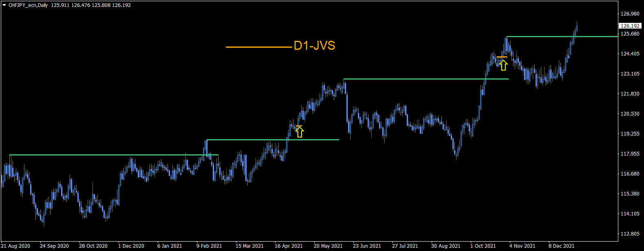Select the green line between 119.255 and 117.955
Screen dimensions: 644x251
273,140
